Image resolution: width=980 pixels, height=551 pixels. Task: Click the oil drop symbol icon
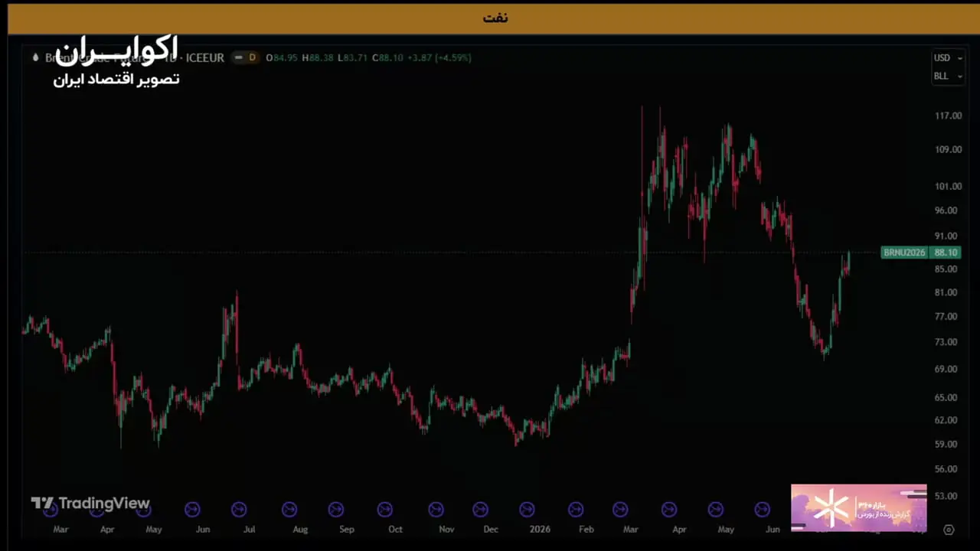[x=35, y=57]
